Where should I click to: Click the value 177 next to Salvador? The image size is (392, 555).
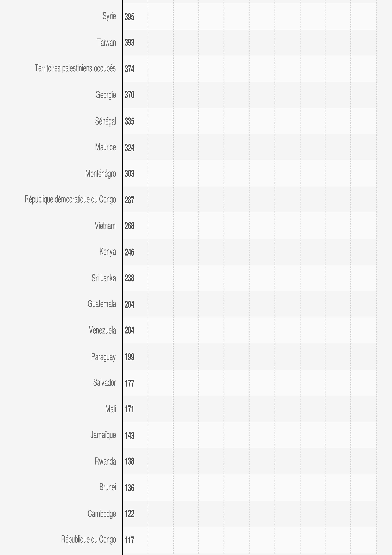[129, 383]
